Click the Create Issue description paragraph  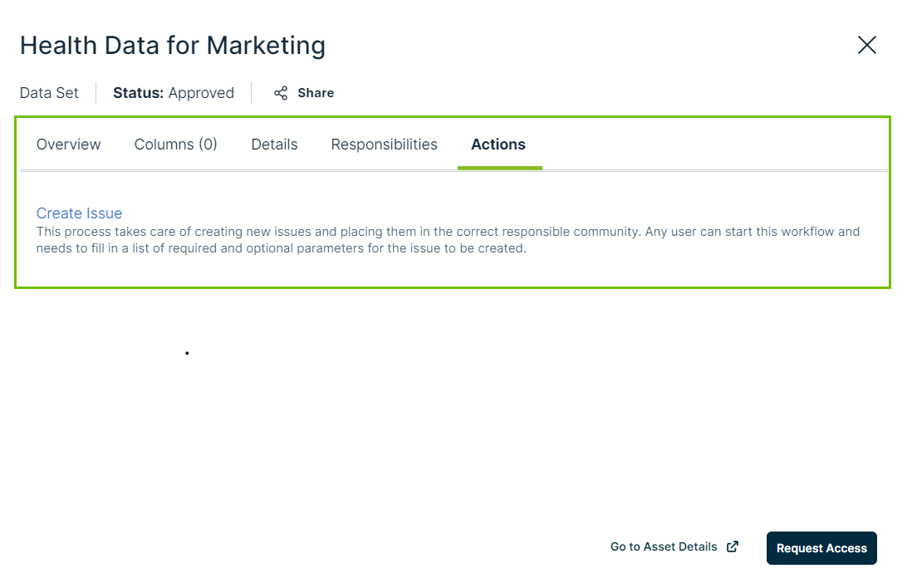point(448,240)
